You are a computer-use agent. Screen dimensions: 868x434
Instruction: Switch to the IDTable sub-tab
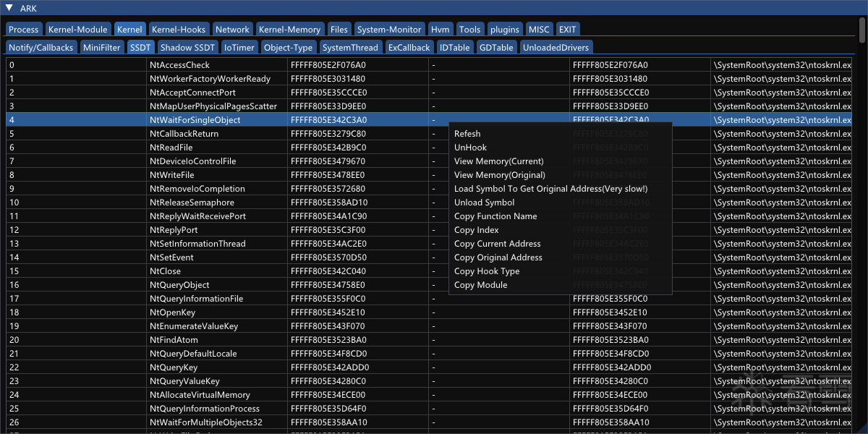(455, 47)
